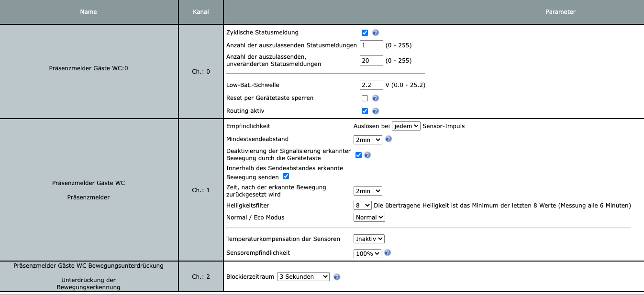Open Temperaturkompensation der Sensoren dropdown

(369, 239)
